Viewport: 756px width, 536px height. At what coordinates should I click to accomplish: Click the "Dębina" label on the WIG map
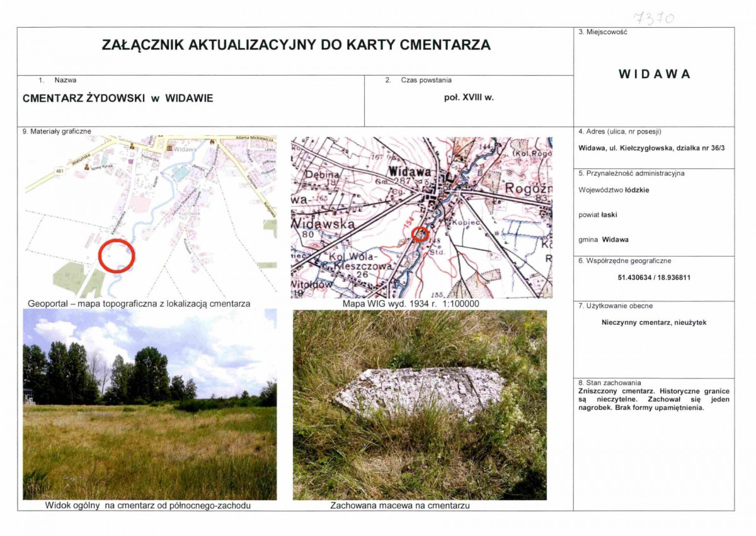323,174
